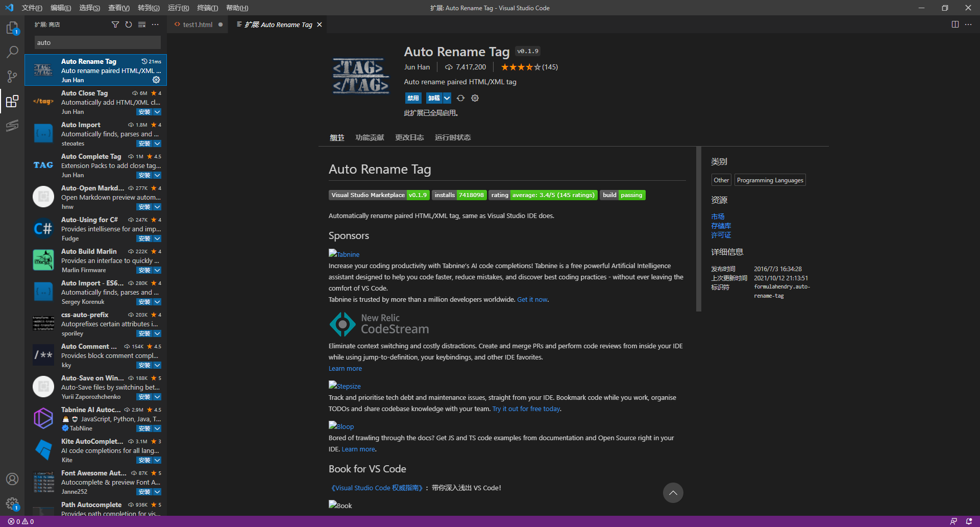Open editor more actions ellipsis
Image resolution: width=980 pixels, height=527 pixels.
click(968, 25)
